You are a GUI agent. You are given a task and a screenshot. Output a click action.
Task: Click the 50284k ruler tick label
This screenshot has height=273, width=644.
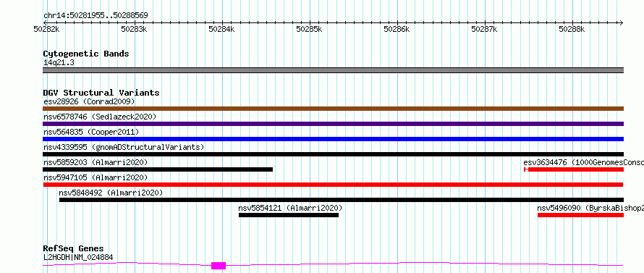222,29
